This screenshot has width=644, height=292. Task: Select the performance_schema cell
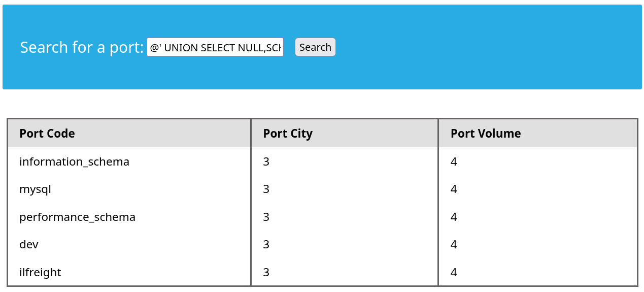[77, 217]
